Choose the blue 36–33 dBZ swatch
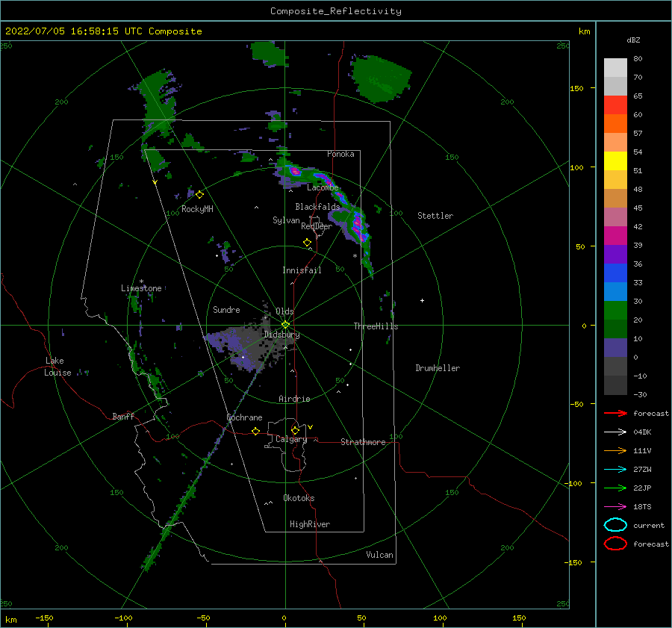 point(615,273)
